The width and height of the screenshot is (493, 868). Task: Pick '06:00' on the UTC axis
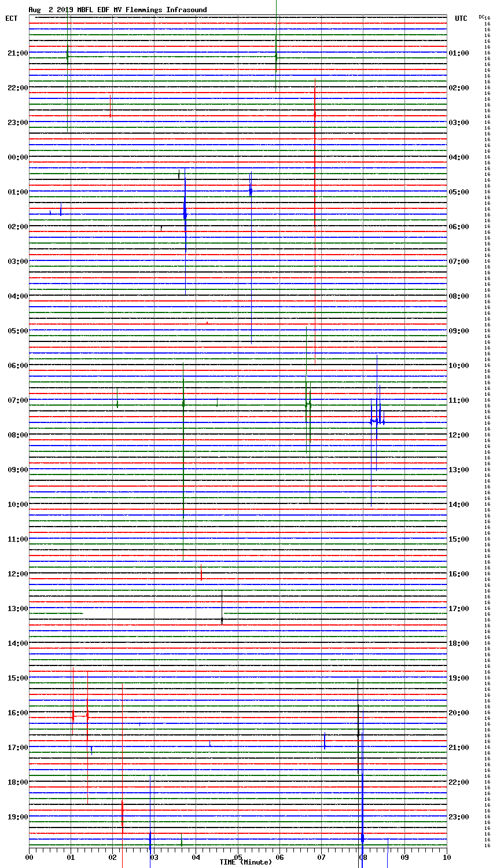(x=459, y=227)
